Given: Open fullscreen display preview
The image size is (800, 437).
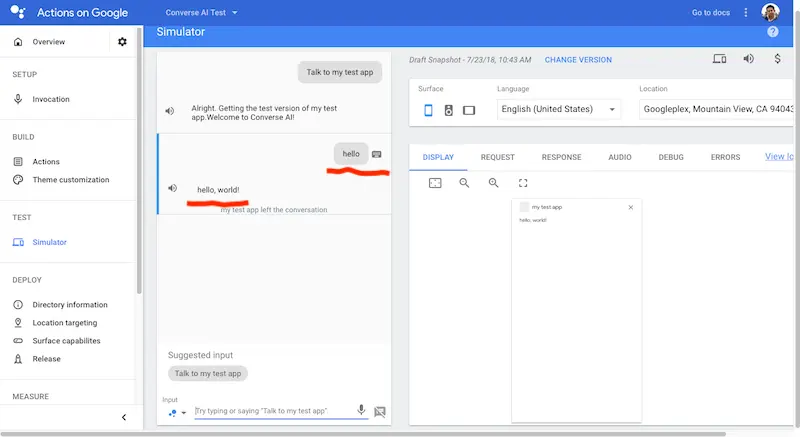Looking at the screenshot, I should [x=523, y=183].
